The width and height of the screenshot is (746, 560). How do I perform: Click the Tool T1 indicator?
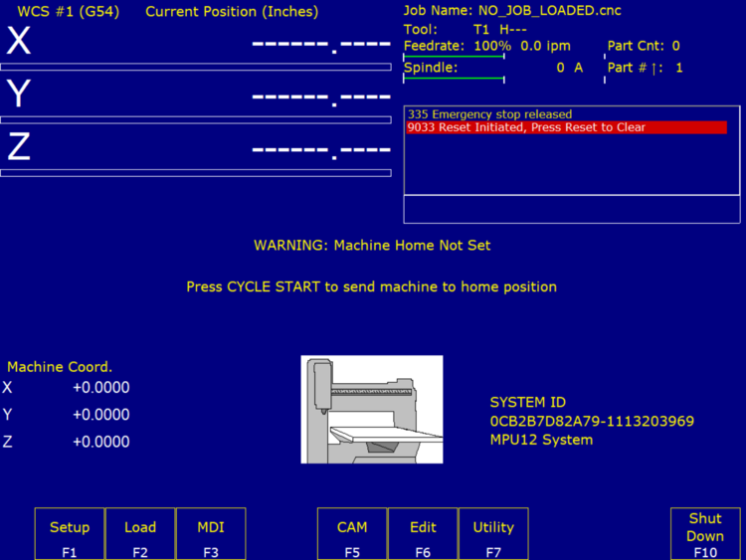pyautogui.click(x=482, y=30)
